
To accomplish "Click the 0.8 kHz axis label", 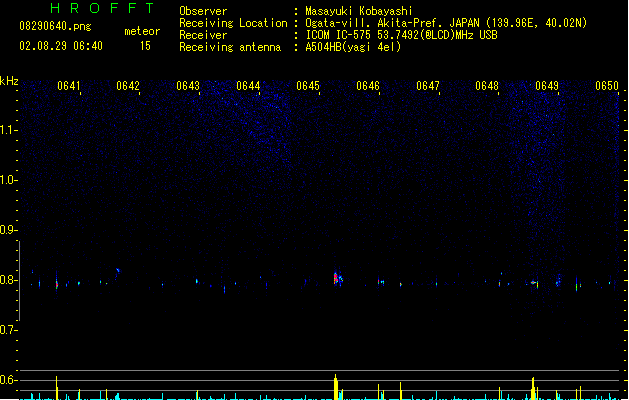I will pos(9,280).
